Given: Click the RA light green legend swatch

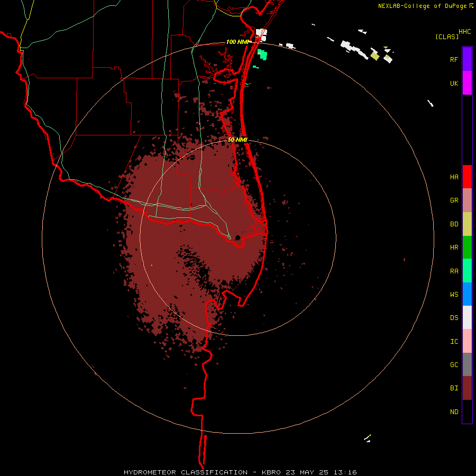Looking at the screenshot, I should 467,271.
